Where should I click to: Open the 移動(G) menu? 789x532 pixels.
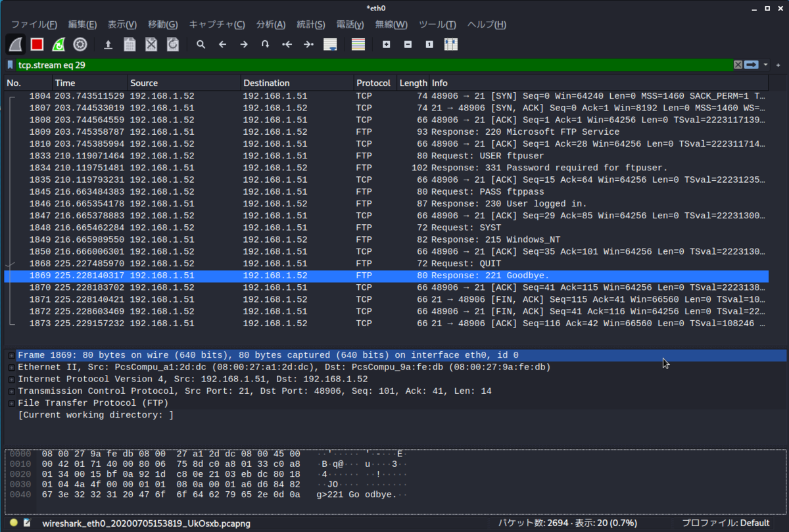coord(163,24)
